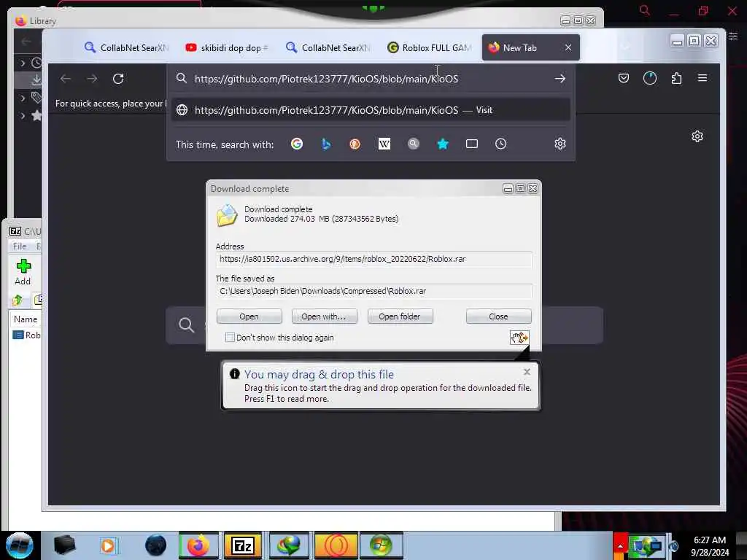Open Internet Download Manager taskbar icon
747x560 pixels.
coord(289,545)
